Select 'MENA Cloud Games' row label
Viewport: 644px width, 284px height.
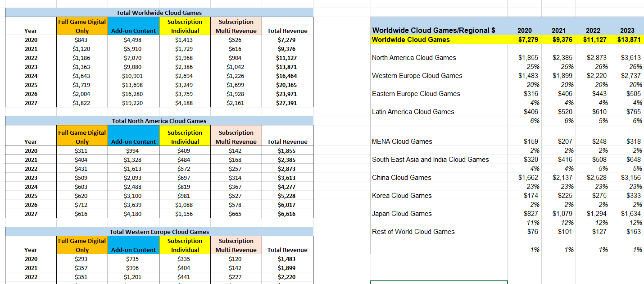tap(439, 142)
